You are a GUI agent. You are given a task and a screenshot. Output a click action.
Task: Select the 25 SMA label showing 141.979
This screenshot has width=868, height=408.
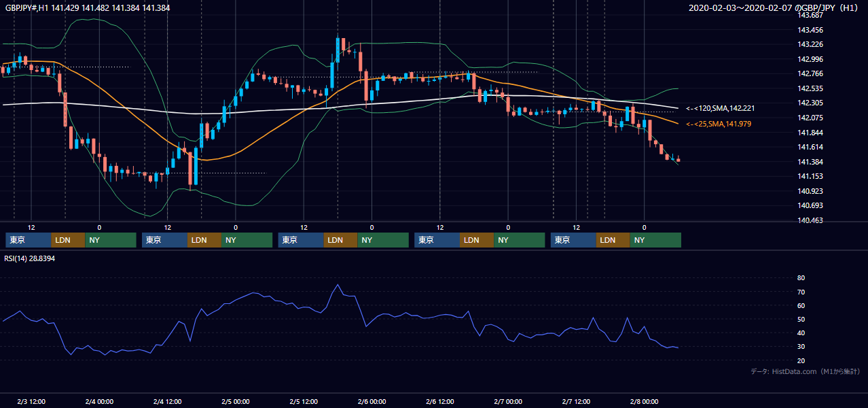point(718,124)
